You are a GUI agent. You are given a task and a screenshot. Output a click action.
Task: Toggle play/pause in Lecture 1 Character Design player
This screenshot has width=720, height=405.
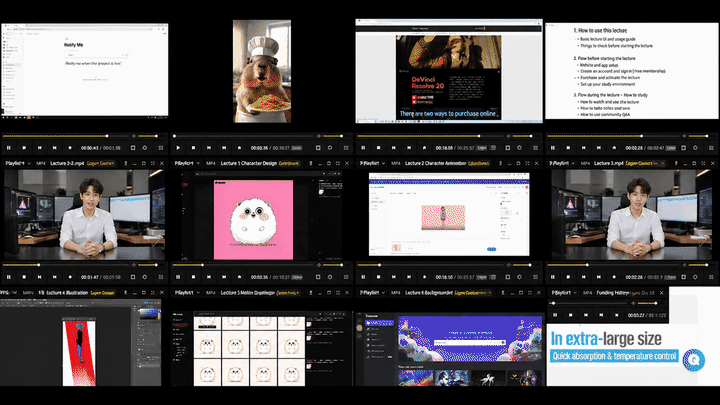178,277
